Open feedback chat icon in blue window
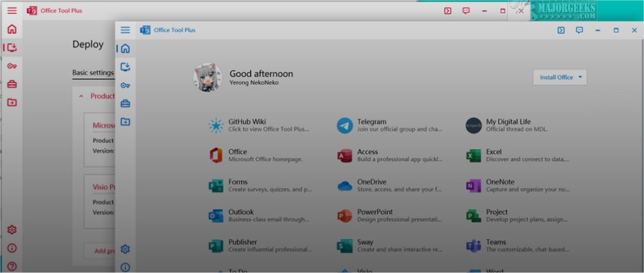 (x=580, y=30)
